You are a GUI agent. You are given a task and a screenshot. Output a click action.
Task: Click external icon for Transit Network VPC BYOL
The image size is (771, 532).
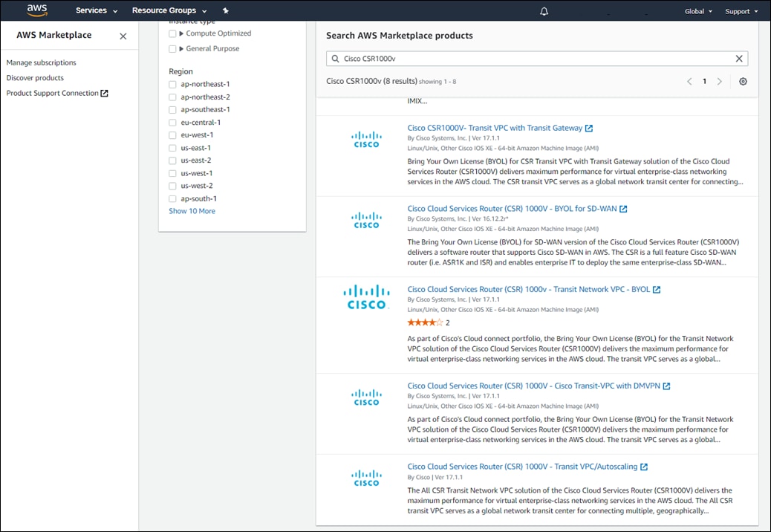[x=657, y=290]
